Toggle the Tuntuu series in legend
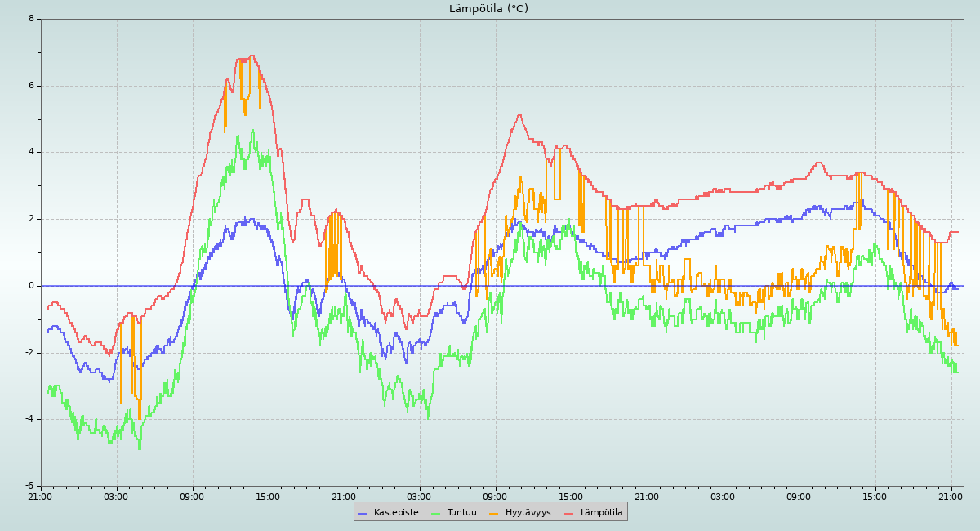This screenshot has height=531, width=980. [x=461, y=513]
